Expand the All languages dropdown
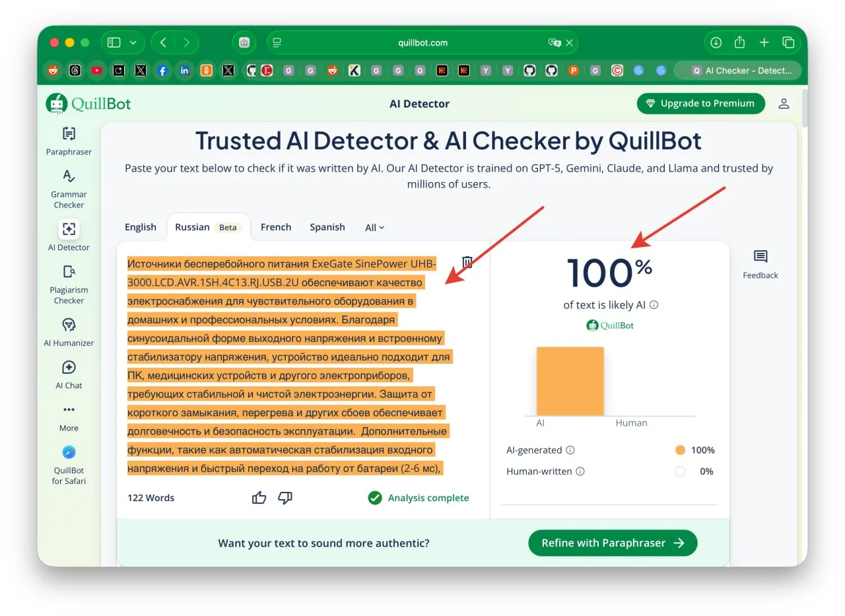 (374, 227)
